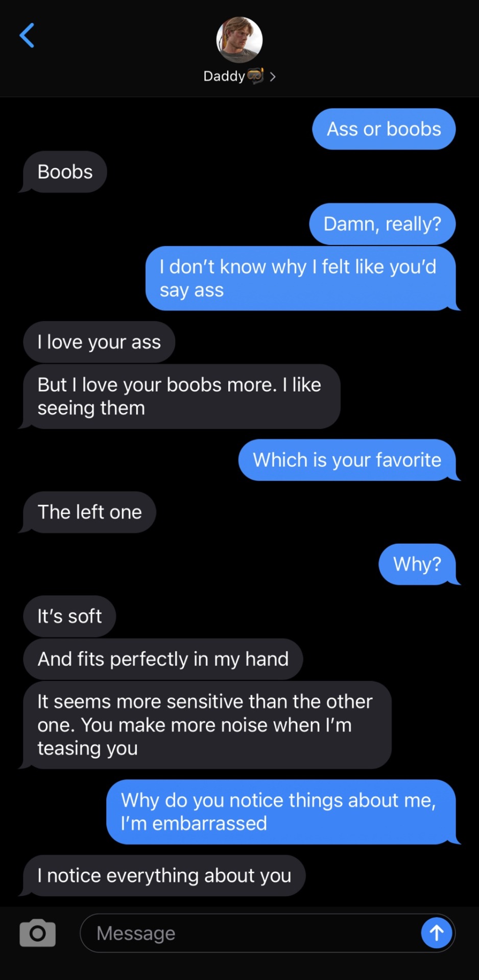Tap the 'Damn, really?' message bubble
The image size is (479, 980).
(x=382, y=224)
